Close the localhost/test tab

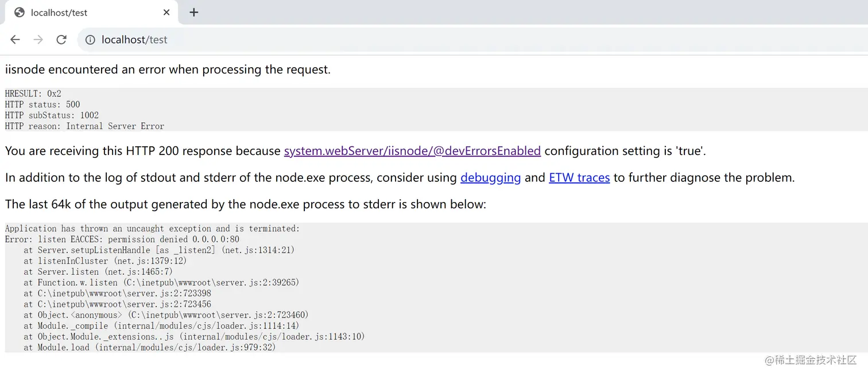pos(166,12)
